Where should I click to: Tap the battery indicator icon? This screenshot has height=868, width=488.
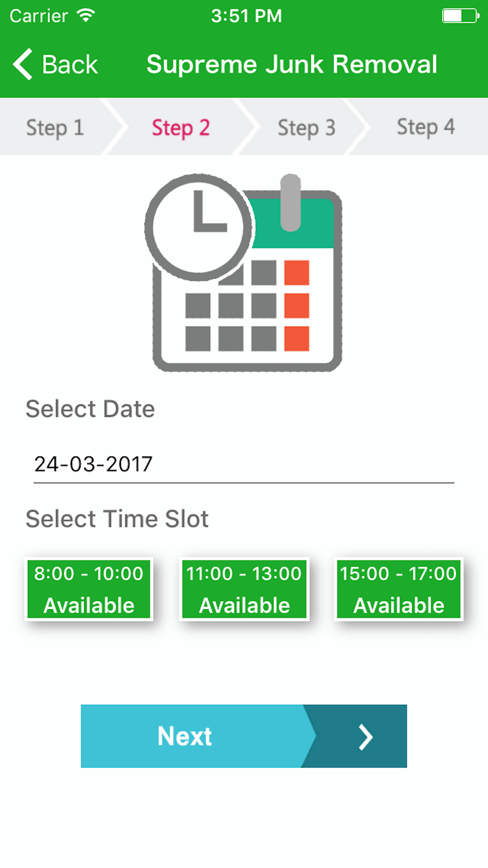click(x=460, y=16)
